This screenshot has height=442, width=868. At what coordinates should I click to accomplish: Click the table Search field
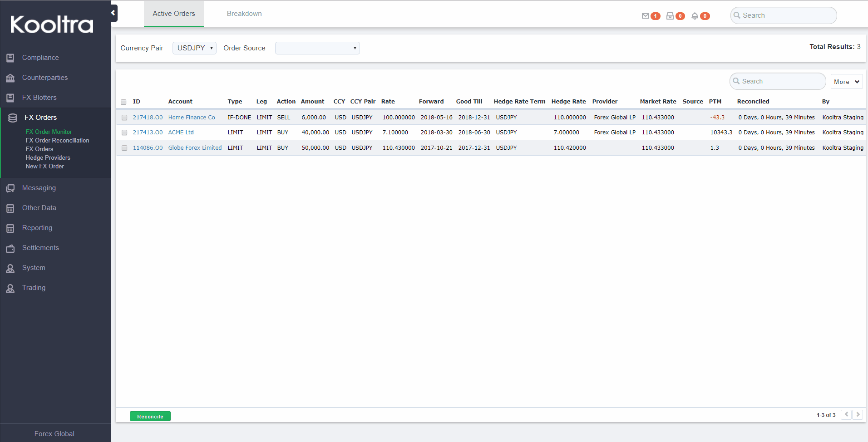click(x=778, y=81)
